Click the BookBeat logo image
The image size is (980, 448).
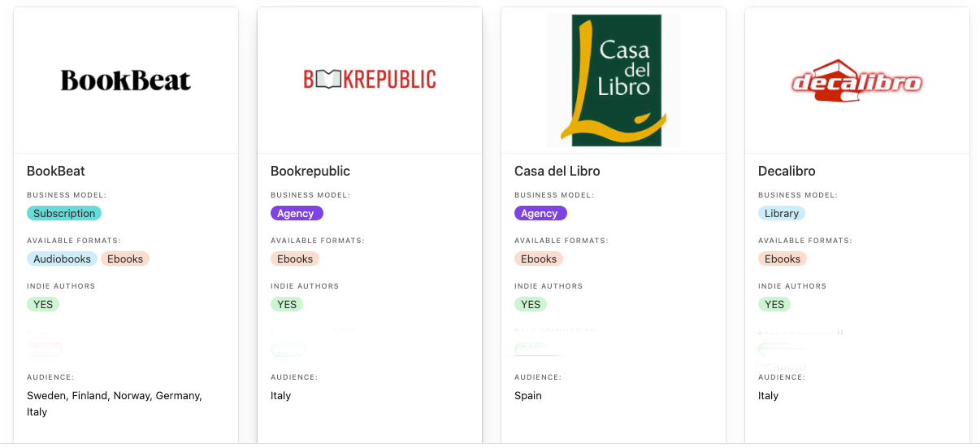point(126,80)
